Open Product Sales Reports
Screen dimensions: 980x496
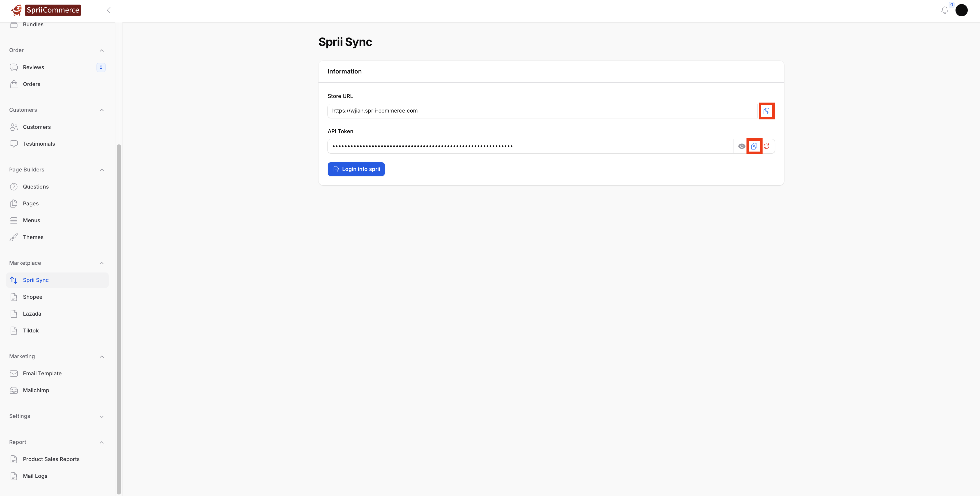[x=51, y=459]
